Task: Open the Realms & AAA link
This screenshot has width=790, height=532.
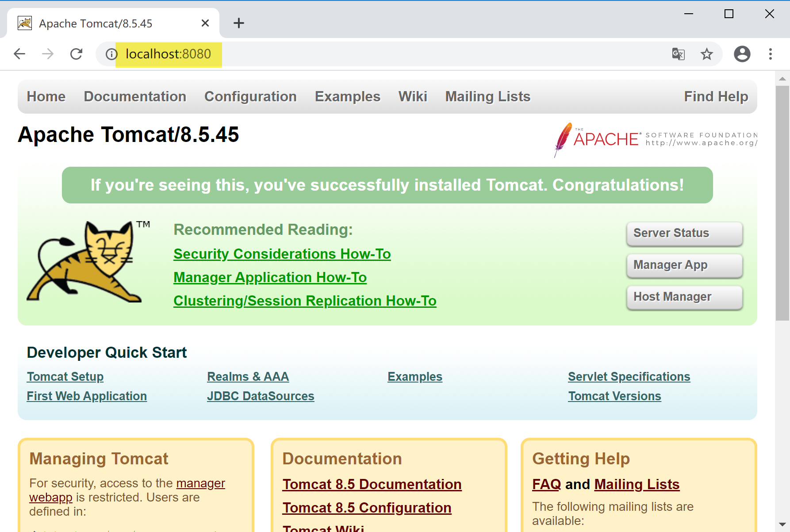Action: click(x=248, y=377)
